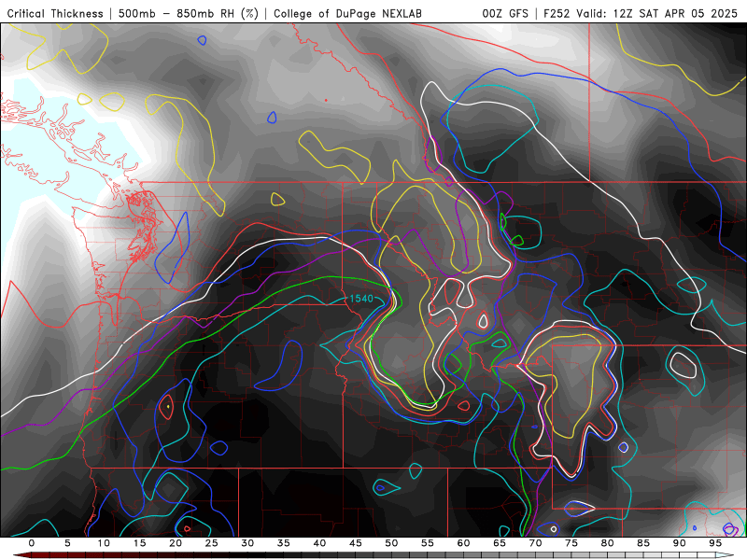Click the colorbar label "90"
The height and width of the screenshot is (560, 747).
pos(679,543)
